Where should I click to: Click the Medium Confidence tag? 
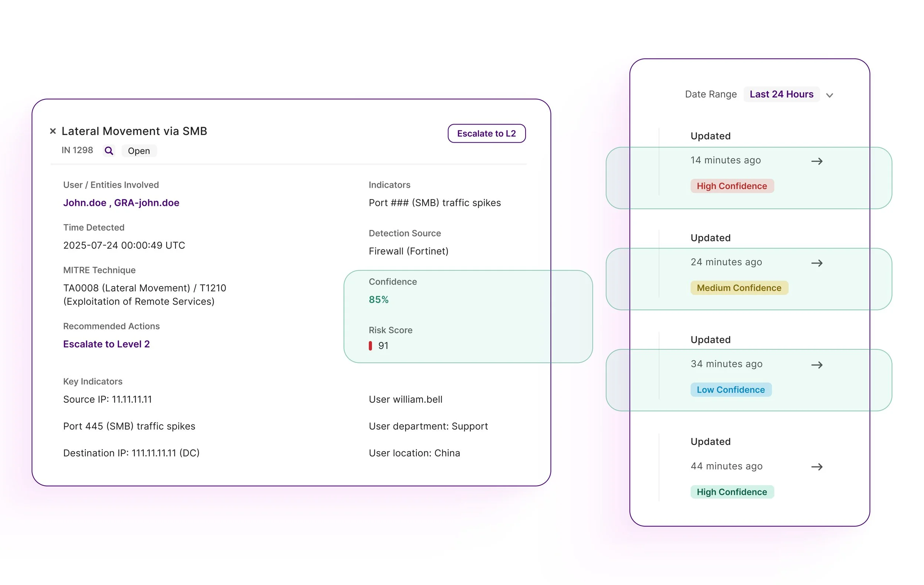tap(739, 288)
